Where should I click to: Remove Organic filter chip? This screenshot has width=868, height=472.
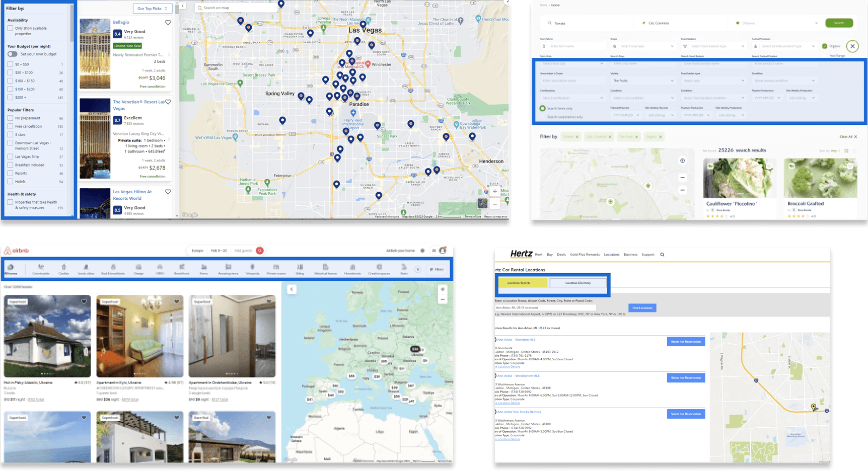[x=661, y=137]
